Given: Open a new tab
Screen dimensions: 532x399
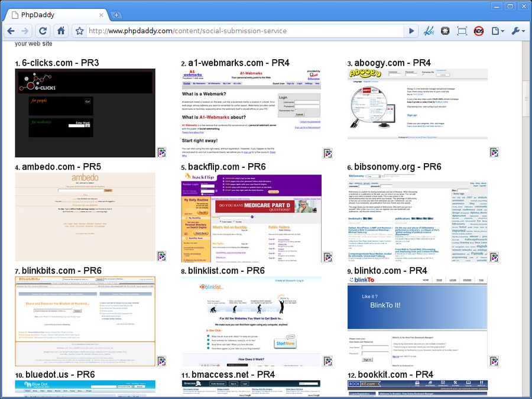Looking at the screenshot, I should (116, 15).
